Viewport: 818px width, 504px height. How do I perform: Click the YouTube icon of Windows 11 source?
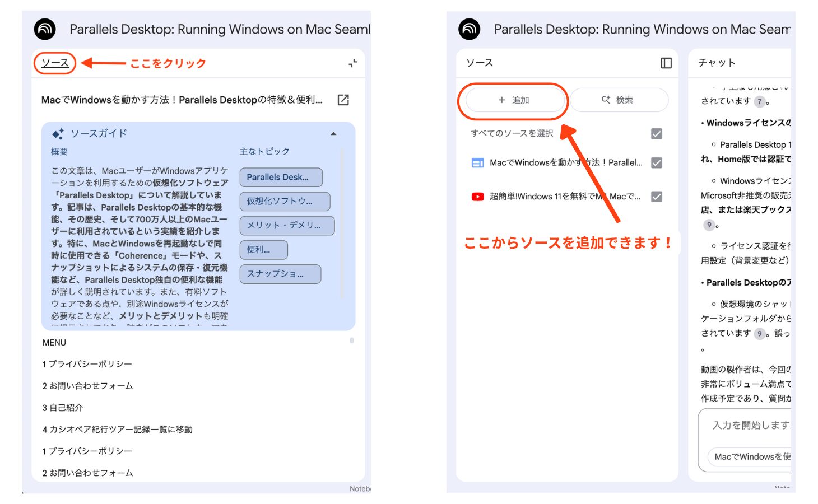(x=477, y=197)
